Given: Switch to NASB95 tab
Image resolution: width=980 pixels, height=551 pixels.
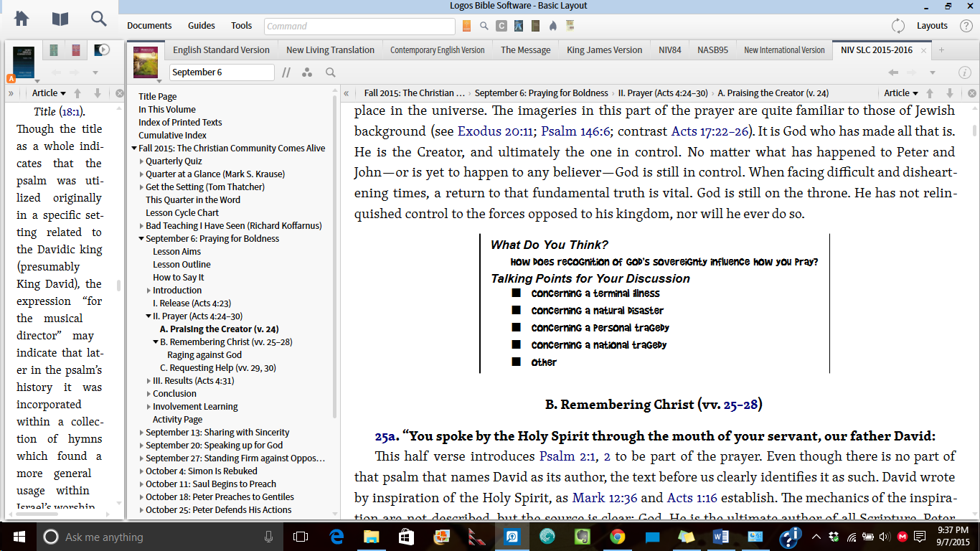Looking at the screenshot, I should click(x=712, y=50).
